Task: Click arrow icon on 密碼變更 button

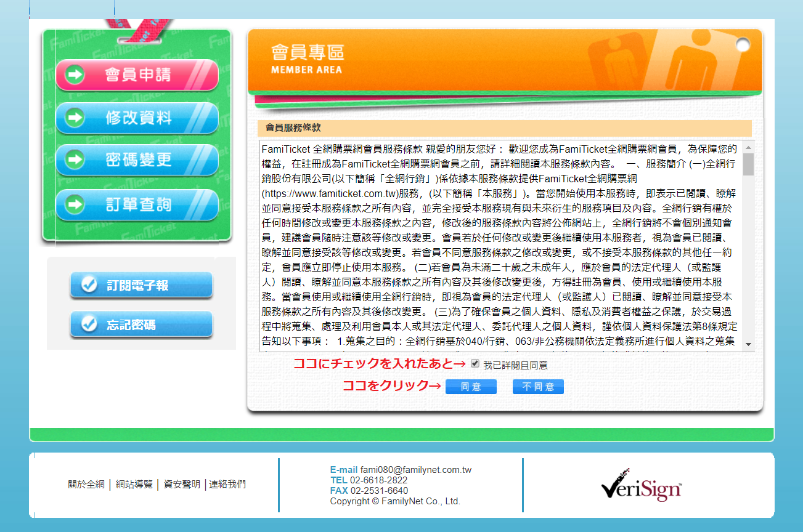Action: point(75,160)
